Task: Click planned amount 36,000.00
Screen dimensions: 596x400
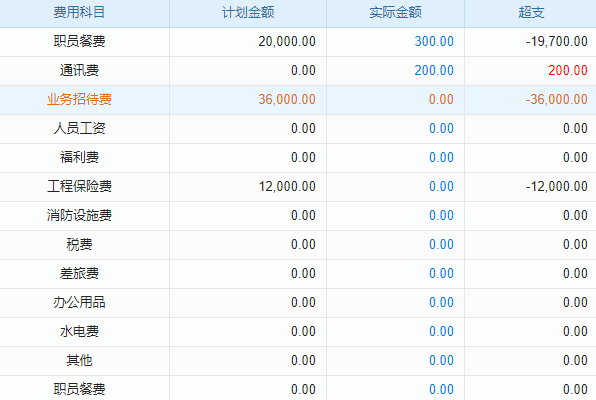Action: 287,99
